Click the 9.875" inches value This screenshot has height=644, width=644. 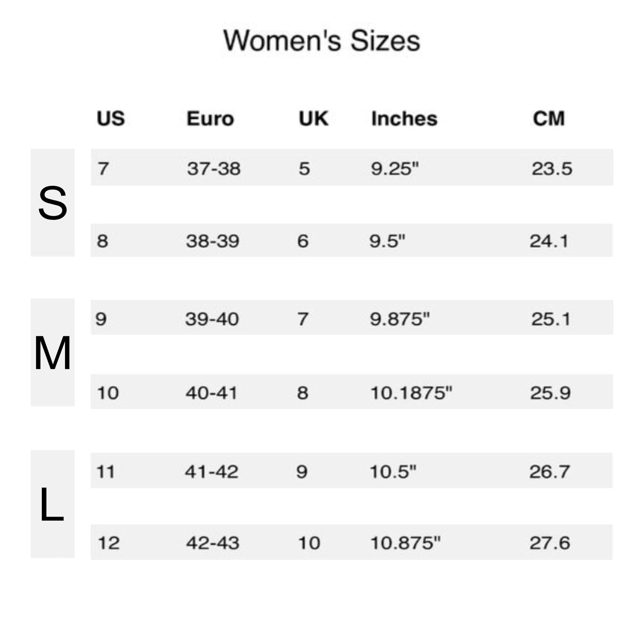click(x=400, y=319)
